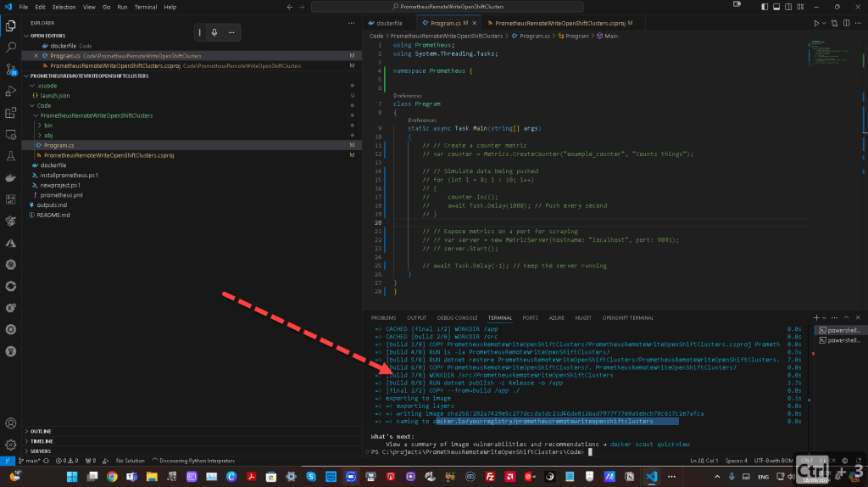This screenshot has height=487, width=868.
Task: Open the Testing flask view
Action: pyautogui.click(x=10, y=156)
